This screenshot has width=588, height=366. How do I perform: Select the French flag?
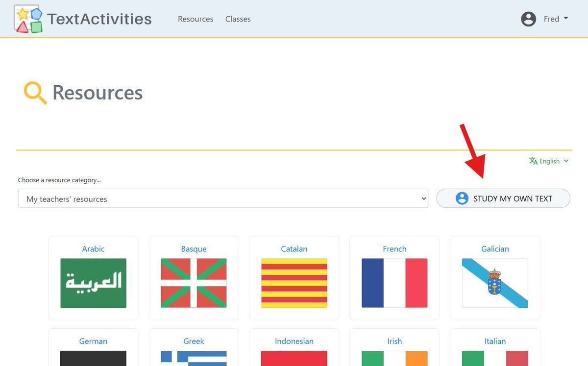[394, 283]
